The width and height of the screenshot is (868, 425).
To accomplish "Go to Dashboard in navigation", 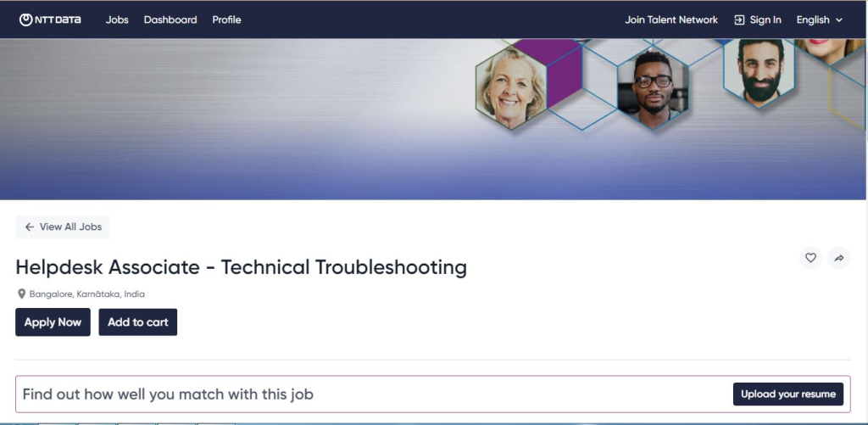I will 170,20.
